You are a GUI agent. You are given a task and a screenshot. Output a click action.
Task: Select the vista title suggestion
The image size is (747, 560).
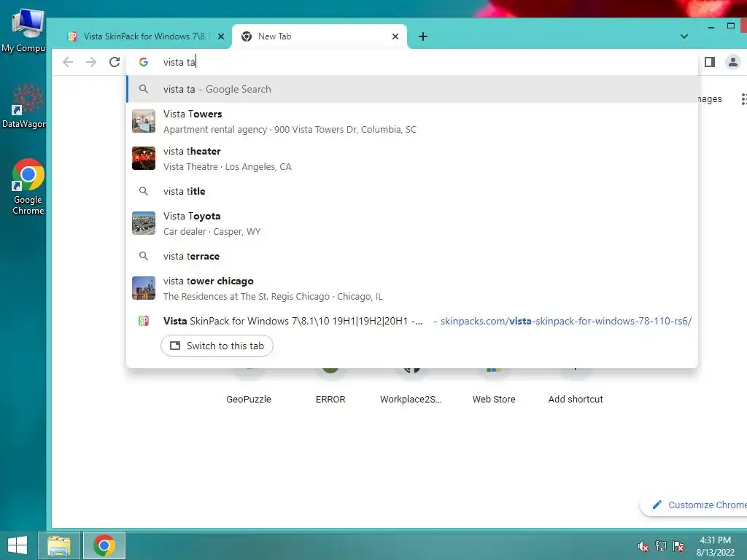pos(412,191)
